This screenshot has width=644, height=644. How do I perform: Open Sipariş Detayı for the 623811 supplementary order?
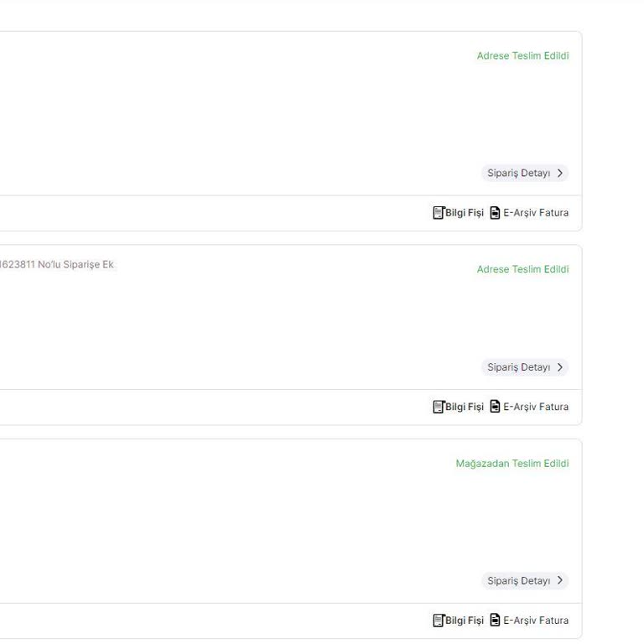click(519, 367)
